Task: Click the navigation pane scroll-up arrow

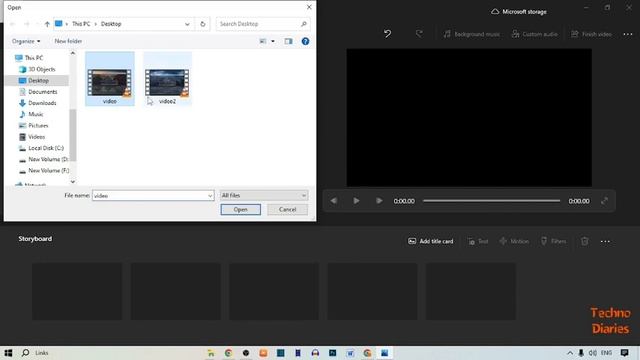Action: (73, 53)
